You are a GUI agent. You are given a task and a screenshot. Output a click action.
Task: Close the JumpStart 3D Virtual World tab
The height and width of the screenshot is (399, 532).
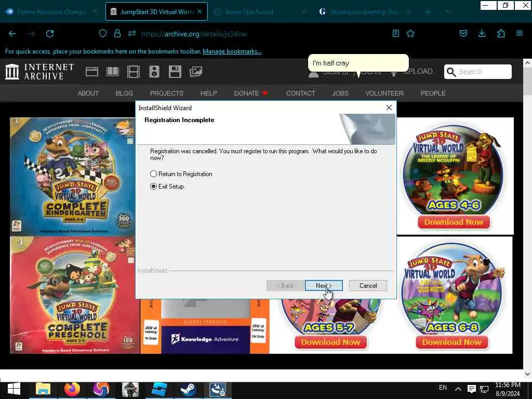(x=199, y=11)
